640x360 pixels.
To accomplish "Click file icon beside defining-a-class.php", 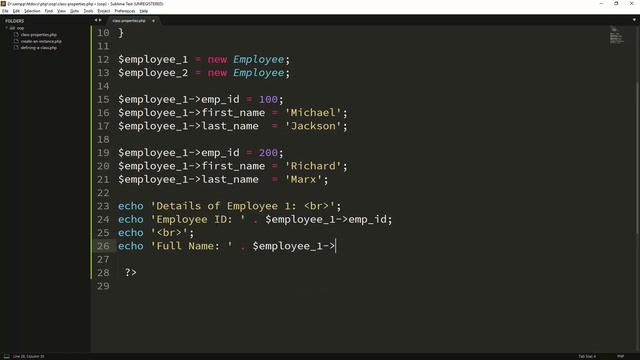I will [16, 48].
